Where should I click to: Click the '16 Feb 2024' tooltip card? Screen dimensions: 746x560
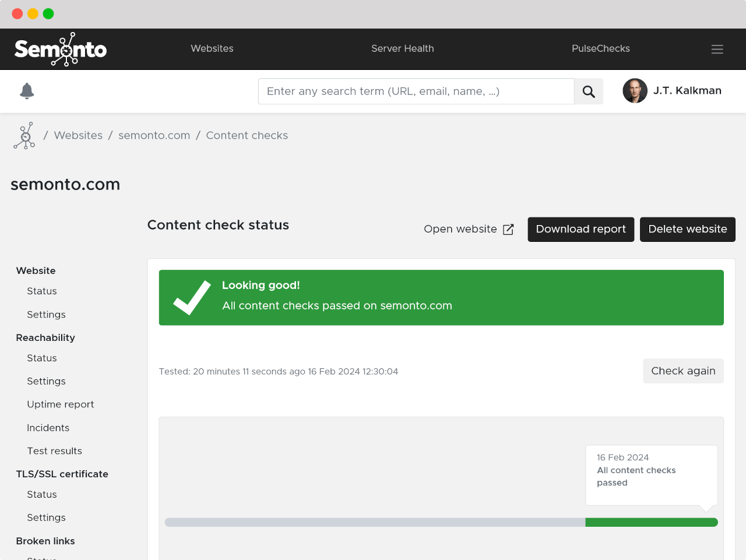click(x=652, y=476)
